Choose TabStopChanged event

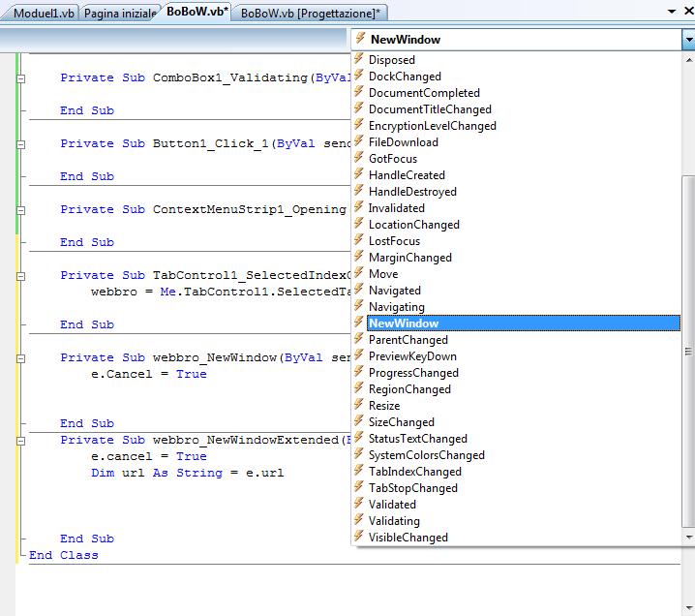point(412,488)
